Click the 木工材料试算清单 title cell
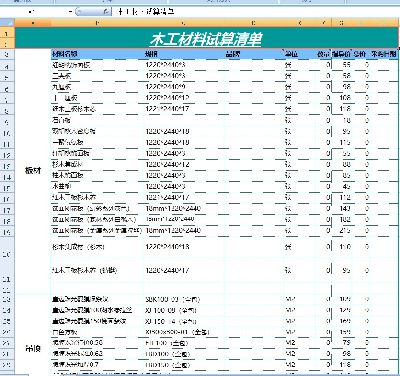The image size is (400, 376). pos(207,38)
